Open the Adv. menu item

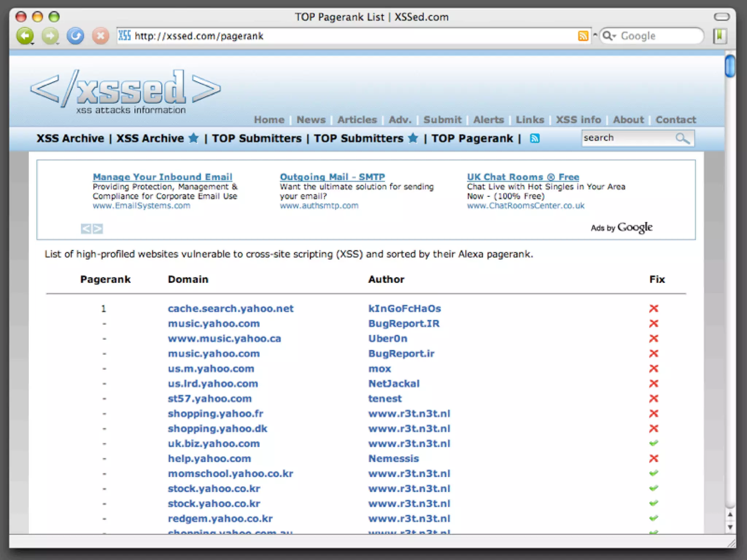[x=400, y=120]
